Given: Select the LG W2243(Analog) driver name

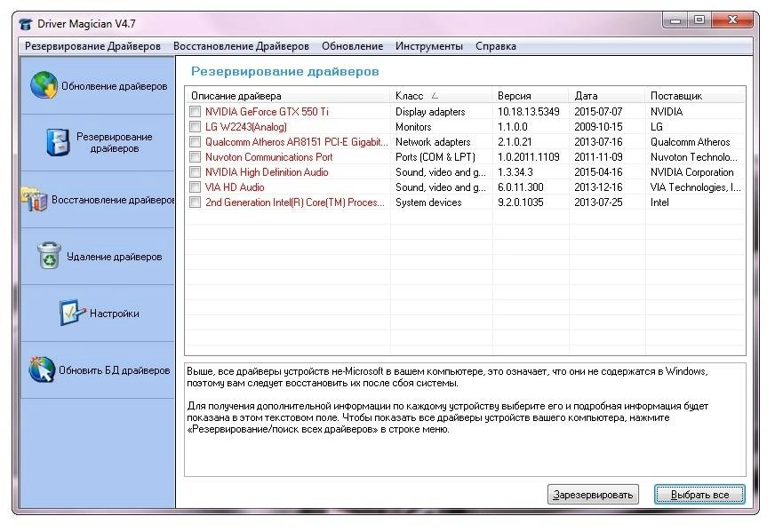Looking at the screenshot, I should tap(246, 127).
